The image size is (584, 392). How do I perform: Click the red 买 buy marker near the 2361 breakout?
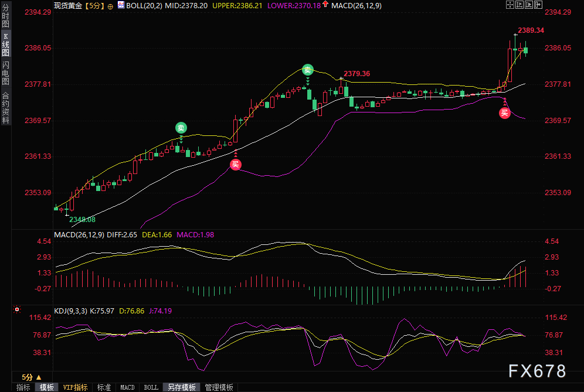coord(235,165)
